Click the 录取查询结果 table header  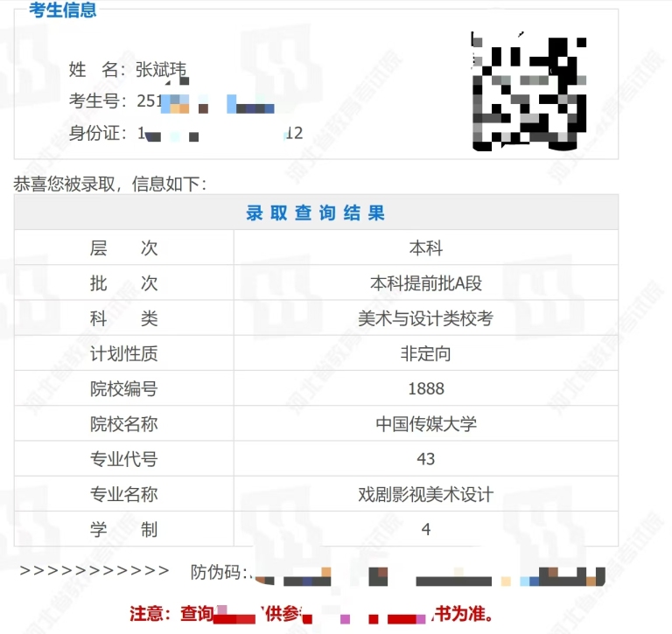(x=316, y=212)
